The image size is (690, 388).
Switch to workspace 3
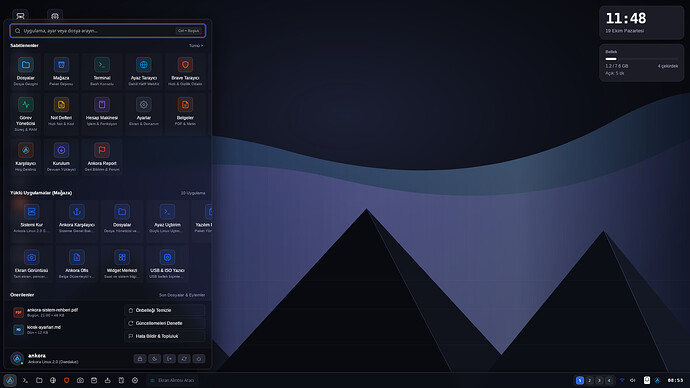coord(599,381)
